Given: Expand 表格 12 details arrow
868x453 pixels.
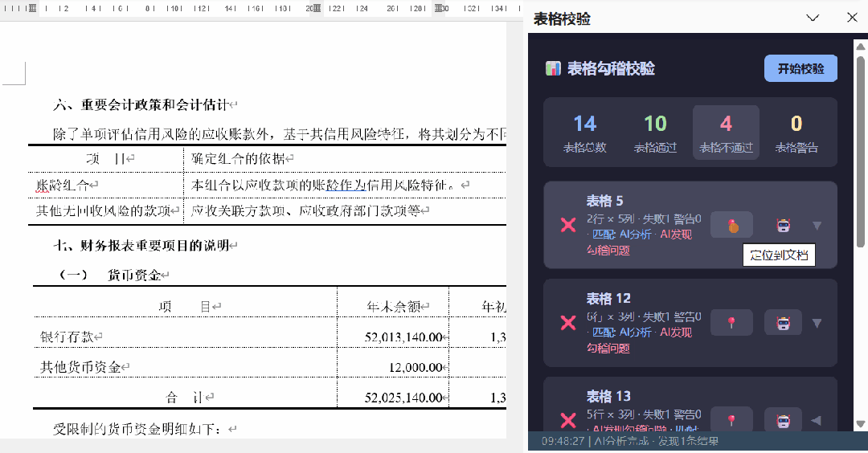Looking at the screenshot, I should click(817, 323).
